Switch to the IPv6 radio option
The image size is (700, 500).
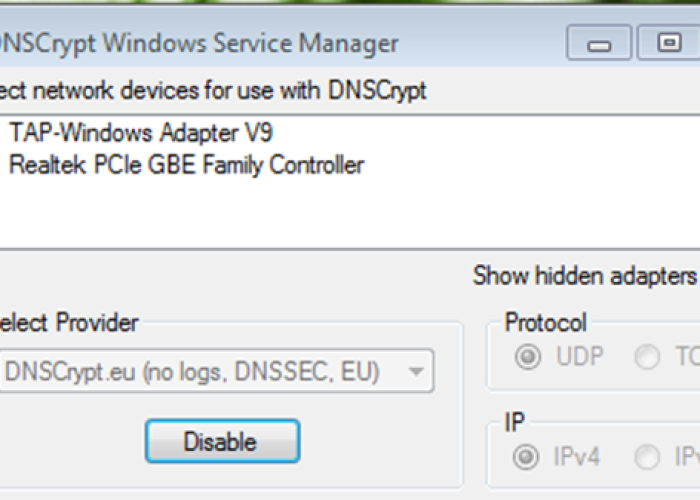[648, 458]
